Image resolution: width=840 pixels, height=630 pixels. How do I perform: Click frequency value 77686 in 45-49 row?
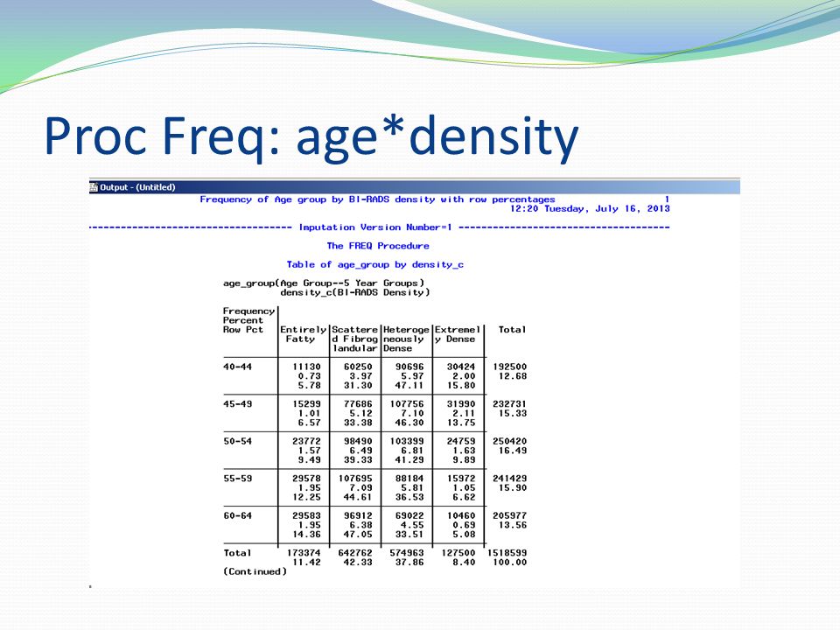point(358,404)
